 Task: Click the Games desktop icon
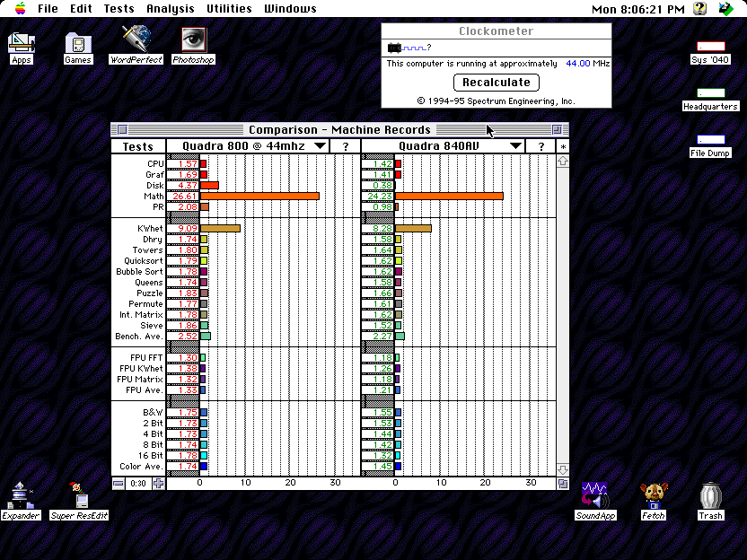78,42
